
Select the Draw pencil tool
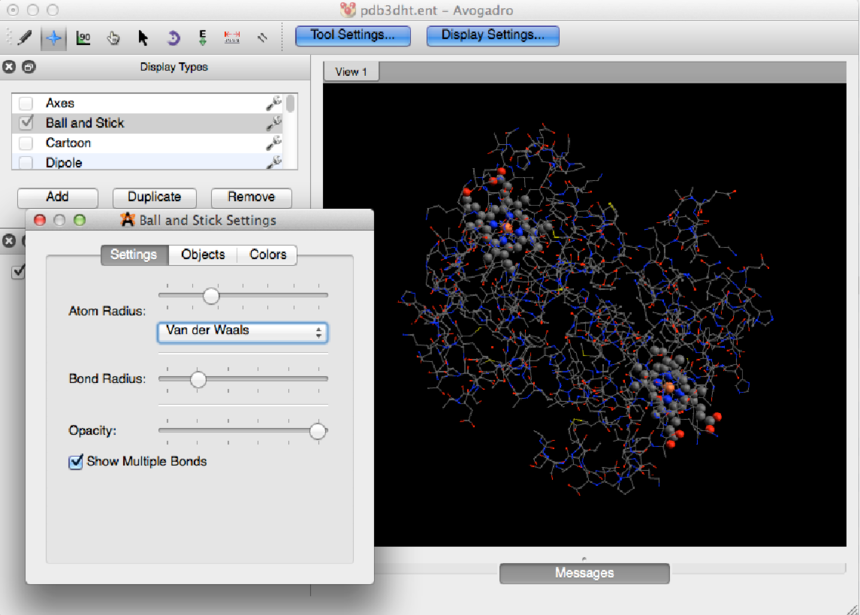(23, 38)
